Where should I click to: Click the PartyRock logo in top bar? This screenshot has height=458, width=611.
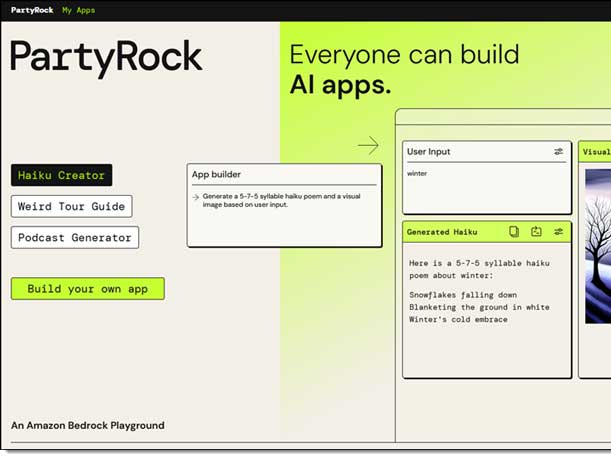point(30,10)
